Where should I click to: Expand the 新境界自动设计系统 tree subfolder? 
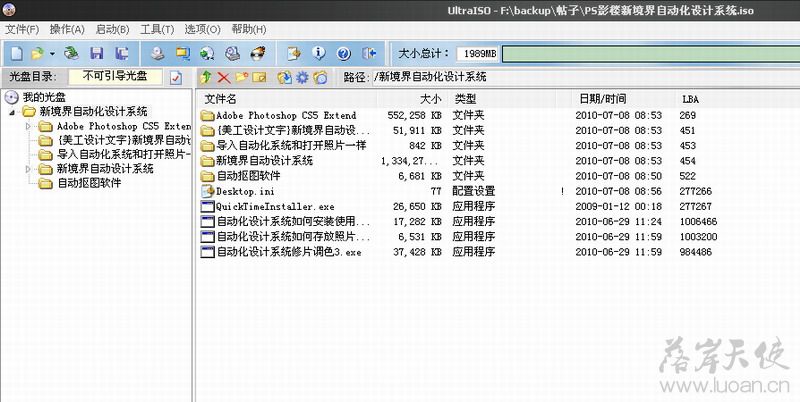28,169
